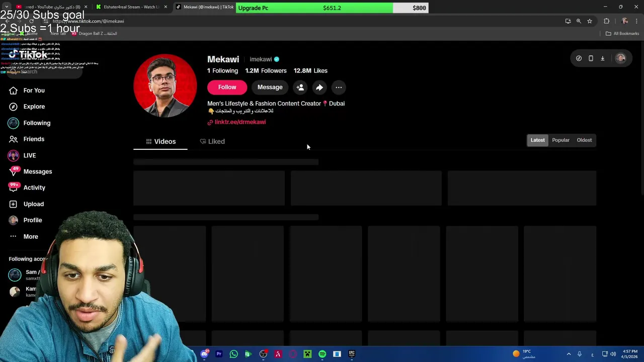Send a Message to Mekawi

[x=270, y=87]
